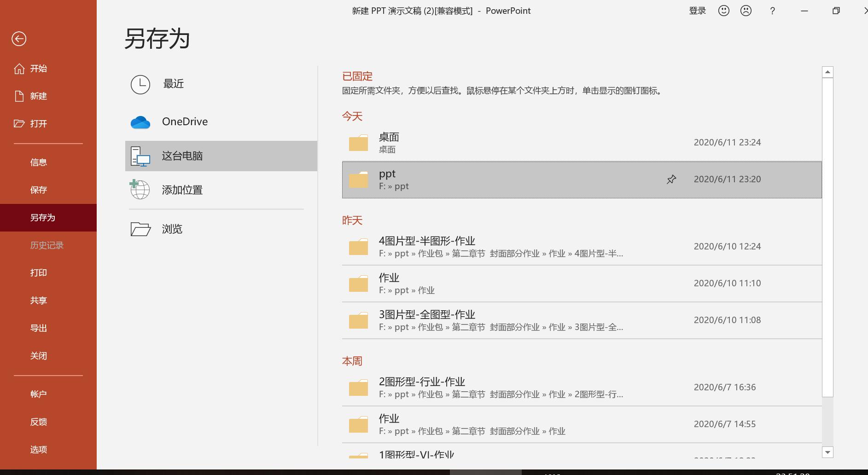The width and height of the screenshot is (868, 475).
Task: Click the smiley feedback icon in title bar
Action: tap(723, 10)
